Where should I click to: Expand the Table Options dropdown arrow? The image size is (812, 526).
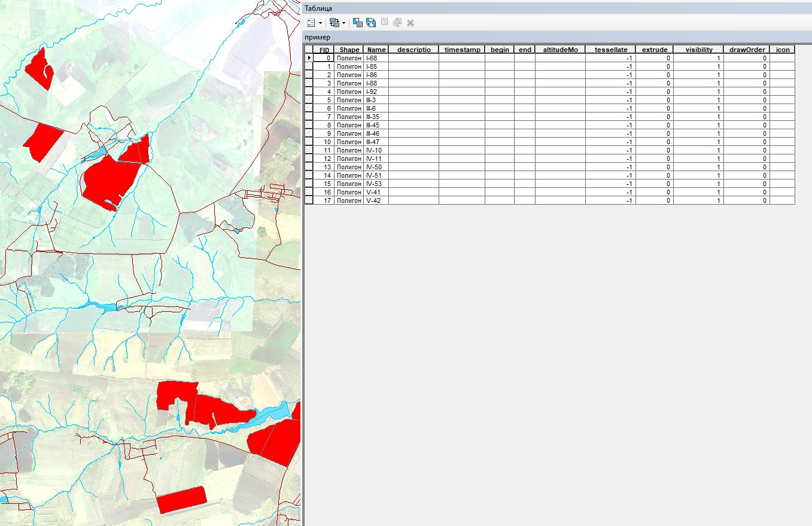320,23
